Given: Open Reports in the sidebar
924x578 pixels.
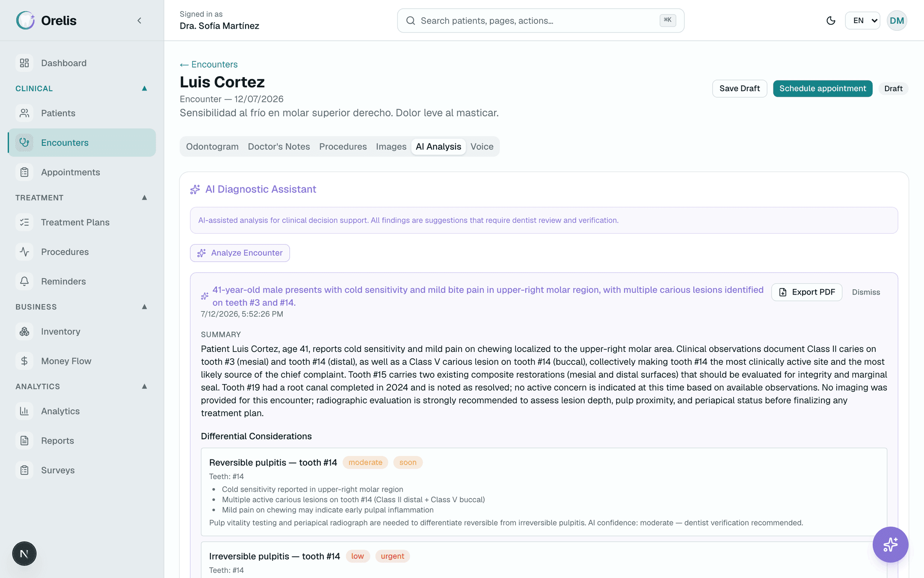Looking at the screenshot, I should tap(82, 441).
